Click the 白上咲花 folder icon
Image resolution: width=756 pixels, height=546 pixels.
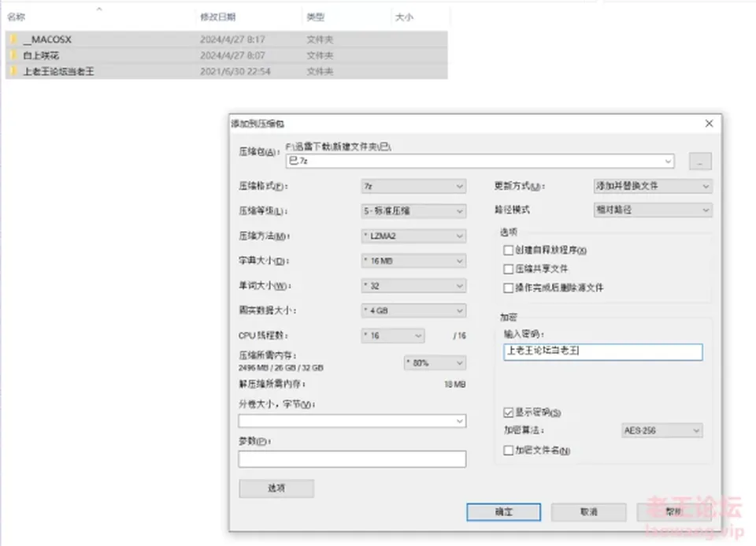pyautogui.click(x=14, y=55)
